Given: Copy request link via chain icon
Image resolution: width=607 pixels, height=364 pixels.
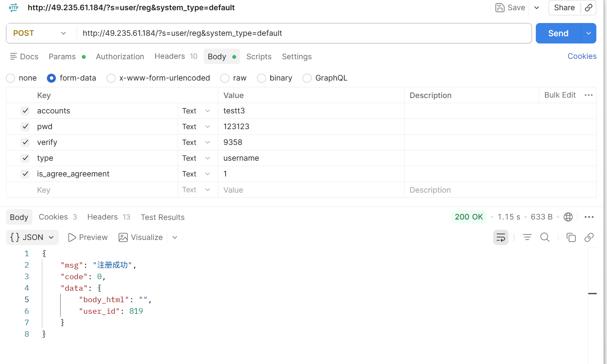Looking at the screenshot, I should point(589,8).
